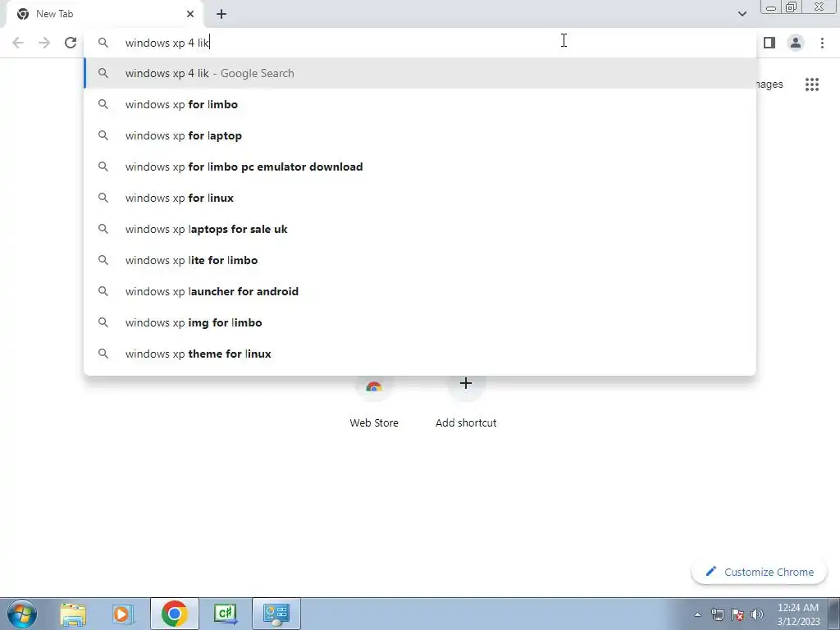Select 'windows xp launcher for android' suggestion
This screenshot has height=630, width=840.
click(x=420, y=291)
